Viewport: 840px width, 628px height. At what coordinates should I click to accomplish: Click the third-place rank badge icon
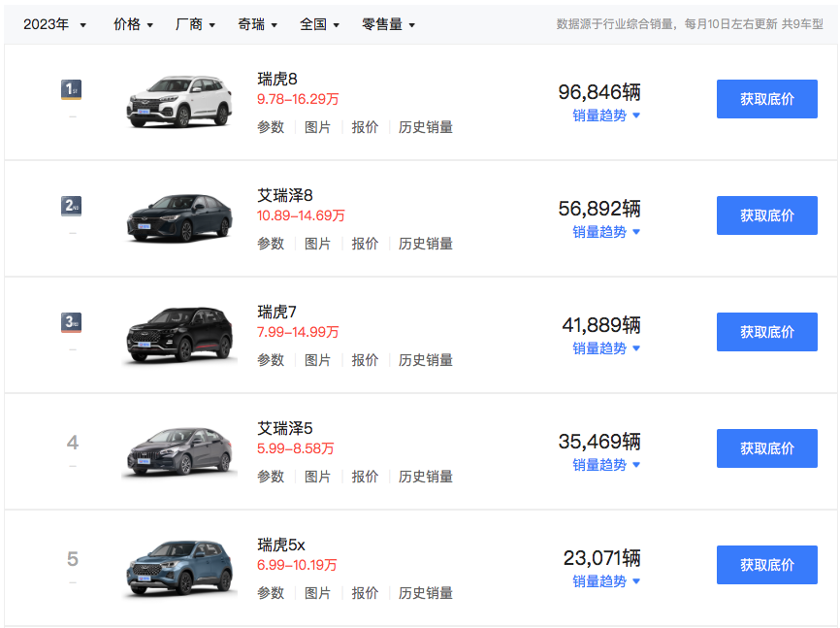click(x=72, y=322)
